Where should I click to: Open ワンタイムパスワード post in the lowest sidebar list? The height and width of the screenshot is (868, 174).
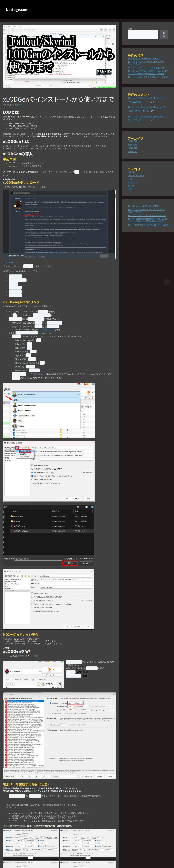(146, 216)
